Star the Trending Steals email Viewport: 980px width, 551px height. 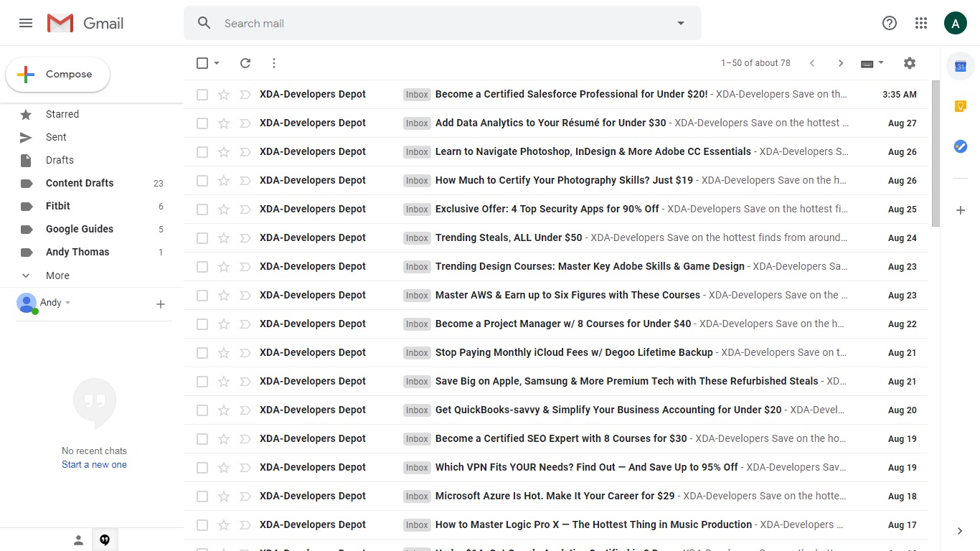click(224, 237)
